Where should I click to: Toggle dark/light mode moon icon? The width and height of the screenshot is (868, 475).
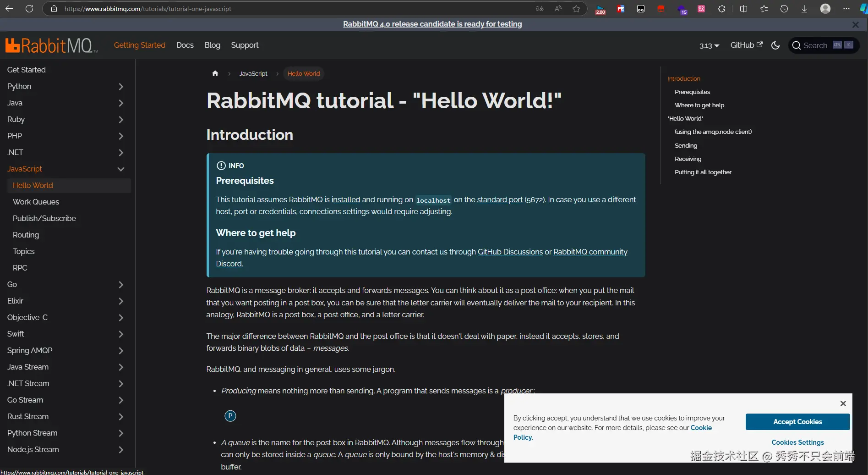(775, 45)
